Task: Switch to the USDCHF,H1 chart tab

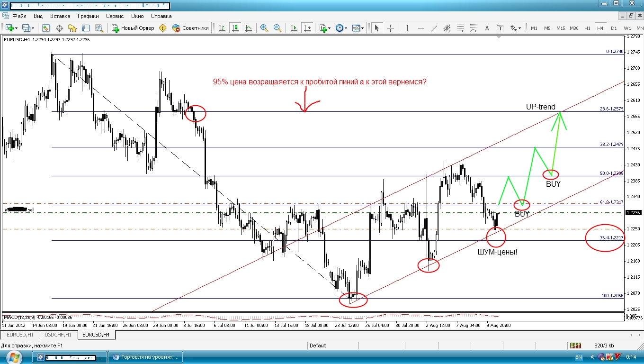Action: (59, 335)
